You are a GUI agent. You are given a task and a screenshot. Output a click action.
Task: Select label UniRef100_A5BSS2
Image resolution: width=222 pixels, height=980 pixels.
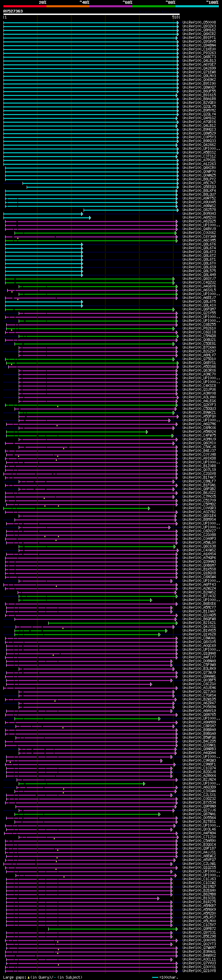(199, 153)
